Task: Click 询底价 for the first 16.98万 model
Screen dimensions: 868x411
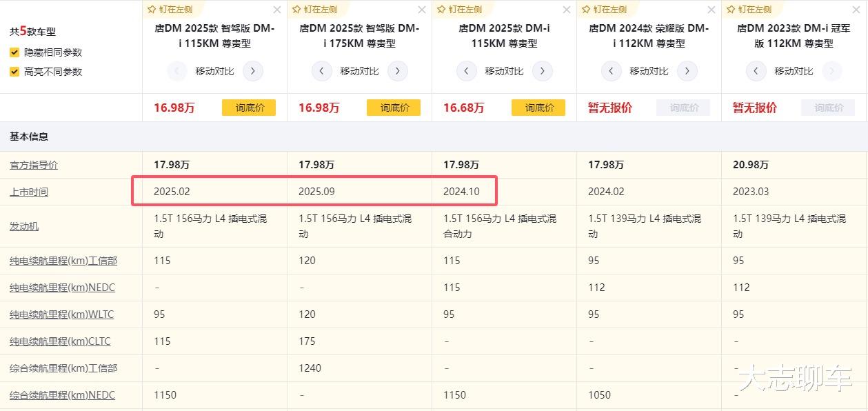Action: tap(248, 108)
